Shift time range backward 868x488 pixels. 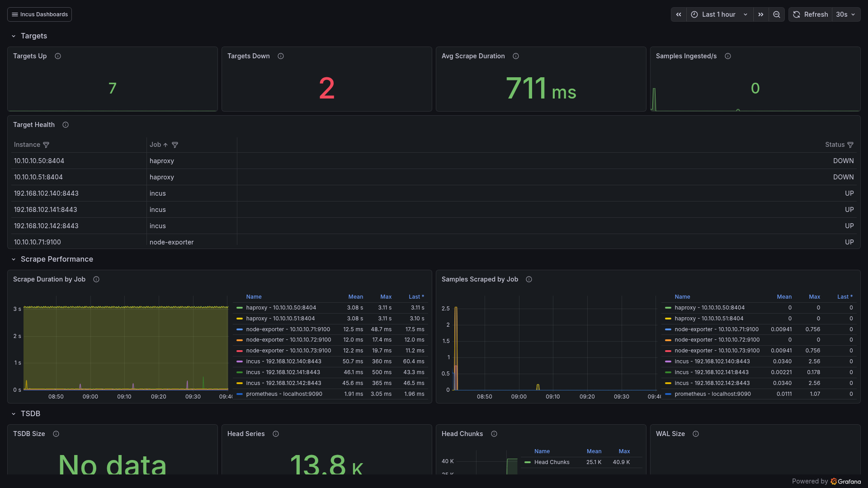(679, 14)
